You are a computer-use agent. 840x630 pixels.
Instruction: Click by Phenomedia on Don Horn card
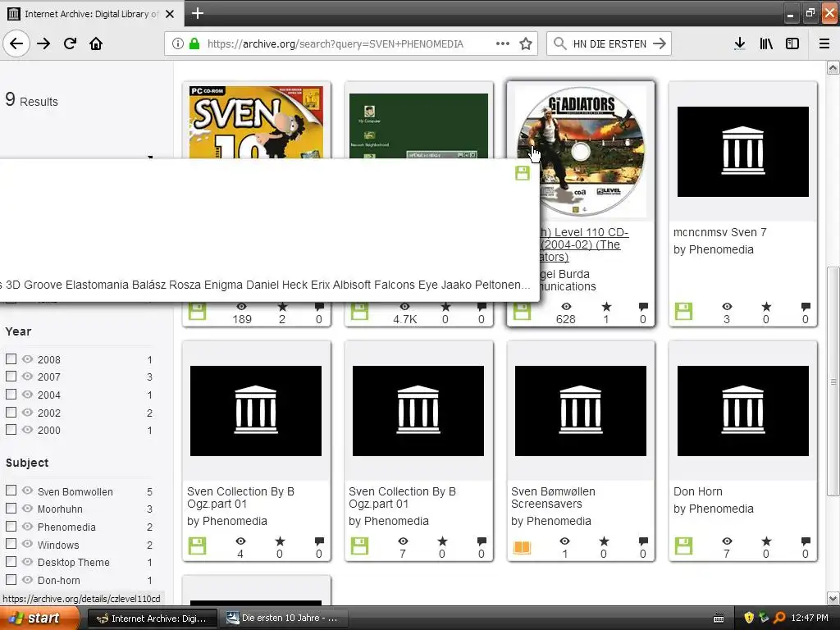[713, 509]
